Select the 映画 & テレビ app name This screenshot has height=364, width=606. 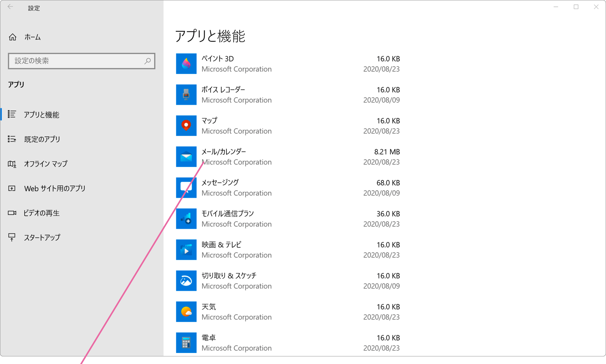tap(221, 245)
